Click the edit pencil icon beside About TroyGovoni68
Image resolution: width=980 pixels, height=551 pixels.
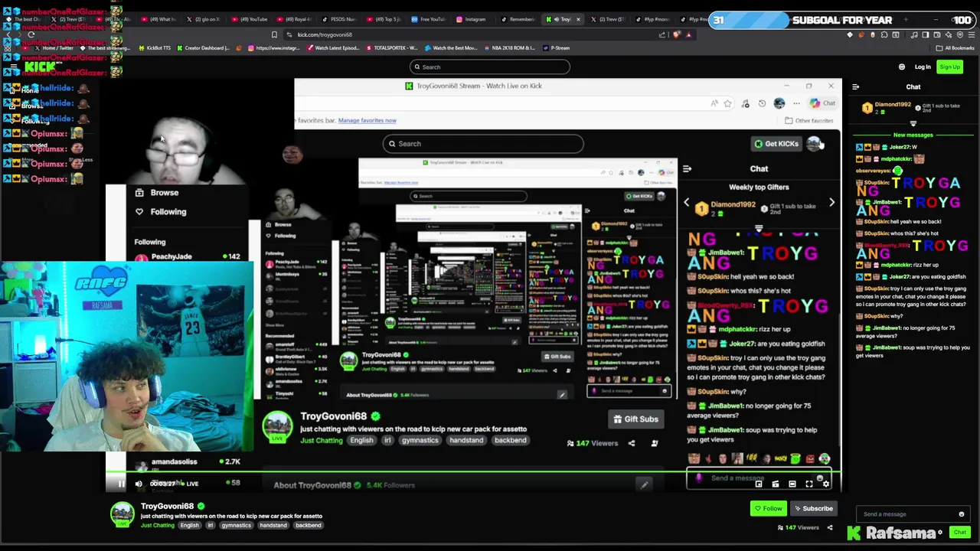(x=644, y=485)
